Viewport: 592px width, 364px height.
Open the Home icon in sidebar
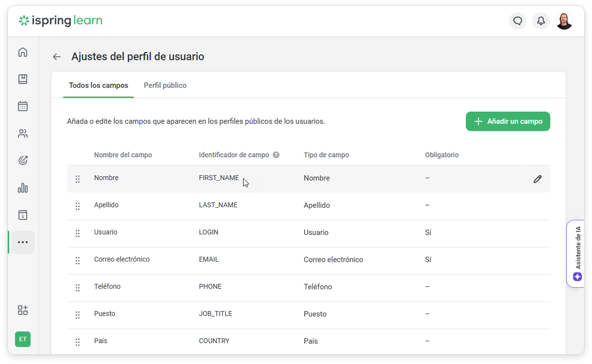tap(23, 52)
